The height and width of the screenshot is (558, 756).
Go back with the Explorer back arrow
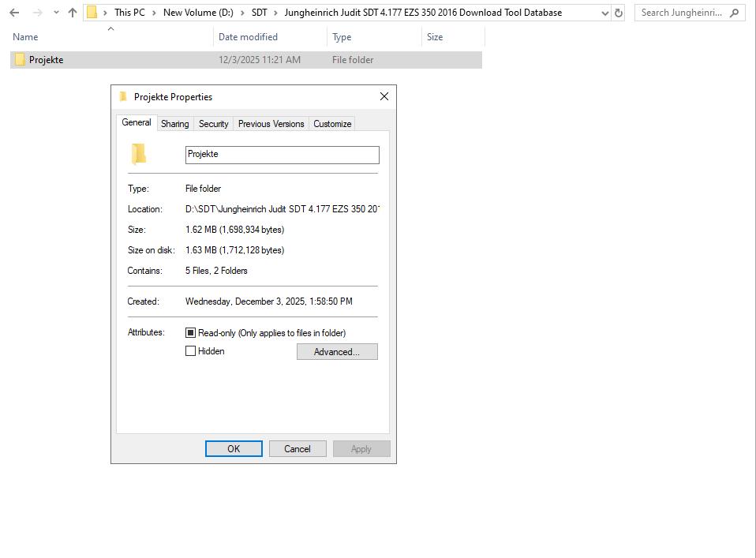tap(14, 13)
